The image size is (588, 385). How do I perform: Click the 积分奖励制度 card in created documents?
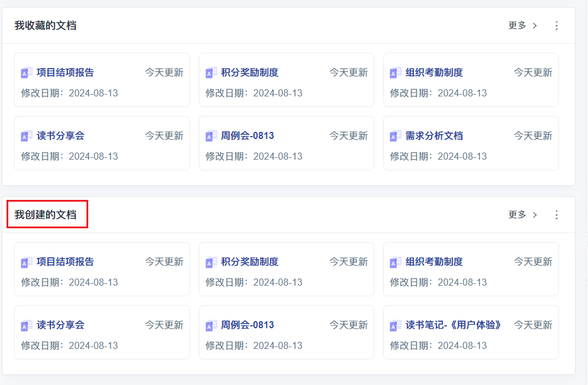point(286,269)
